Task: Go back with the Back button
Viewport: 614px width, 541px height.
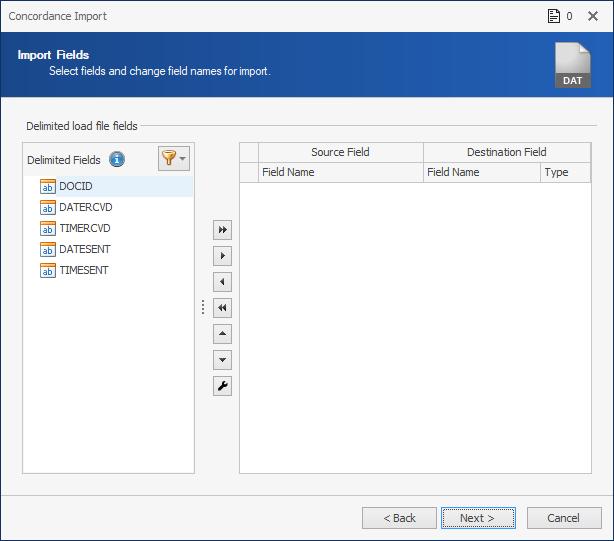Action: (399, 518)
